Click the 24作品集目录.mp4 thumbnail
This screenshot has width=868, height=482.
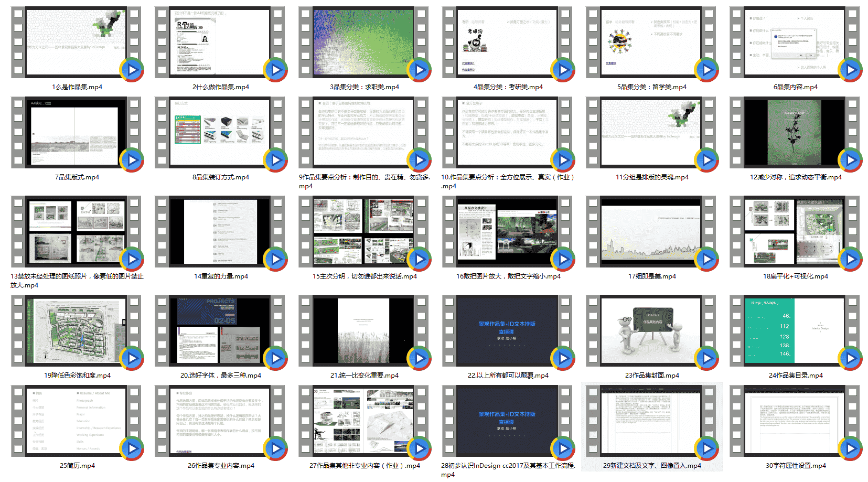pyautogui.click(x=795, y=331)
